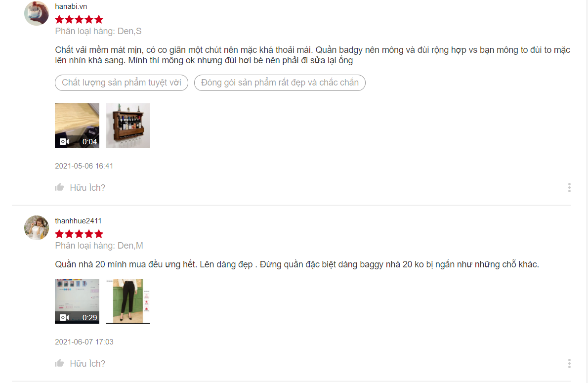Click the camera icon on the 0:04 video
Image resolution: width=588 pixels, height=383 pixels.
click(64, 141)
